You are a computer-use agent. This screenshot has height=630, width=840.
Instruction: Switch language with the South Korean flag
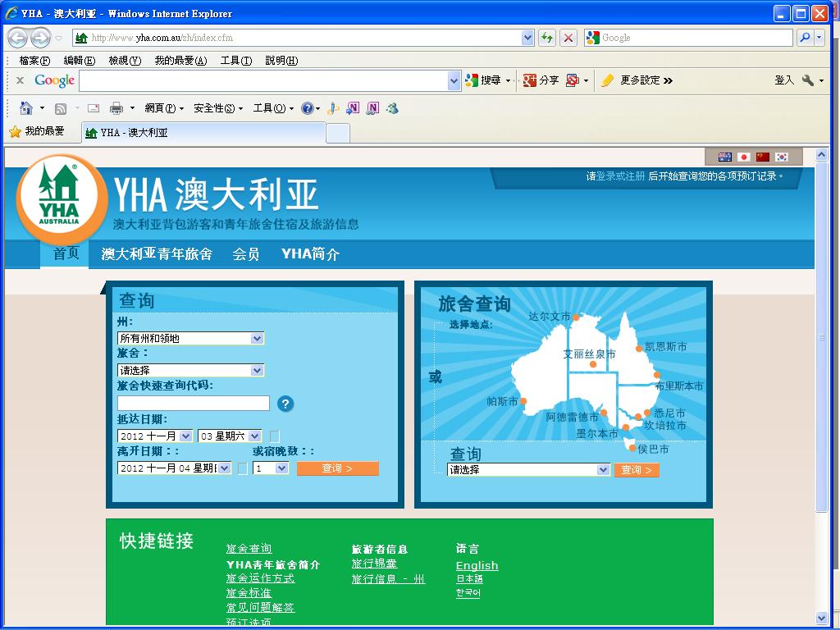click(x=782, y=157)
